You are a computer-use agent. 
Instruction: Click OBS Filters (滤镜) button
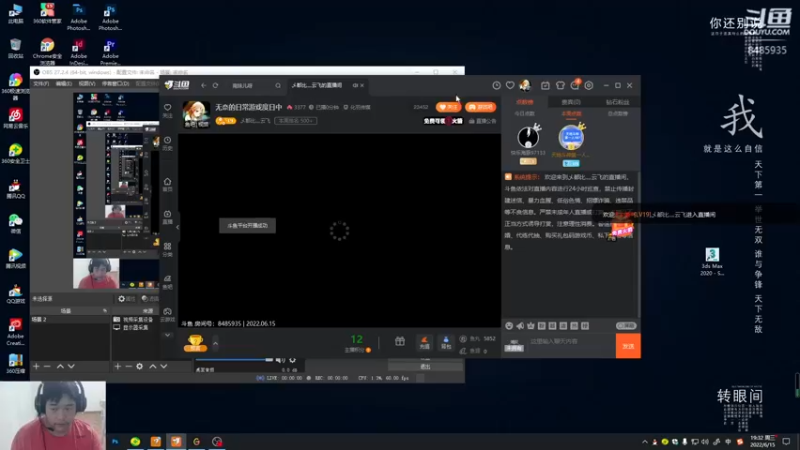pyautogui.click(x=151, y=298)
